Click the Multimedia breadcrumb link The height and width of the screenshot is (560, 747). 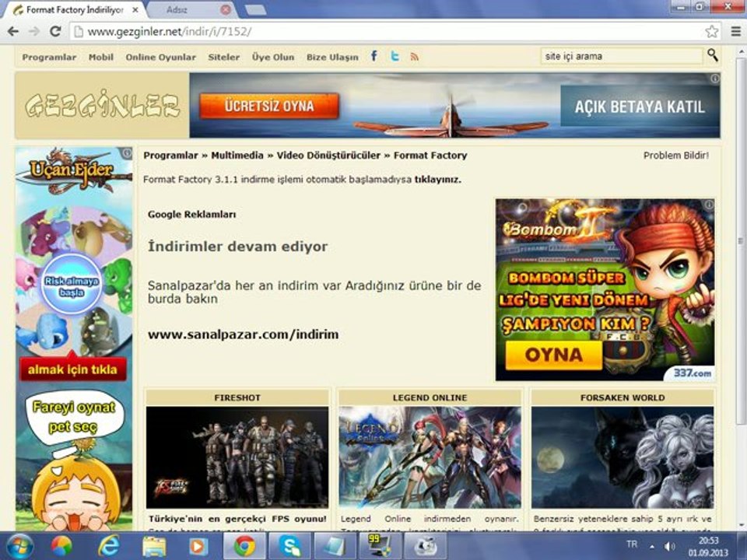[x=237, y=156]
